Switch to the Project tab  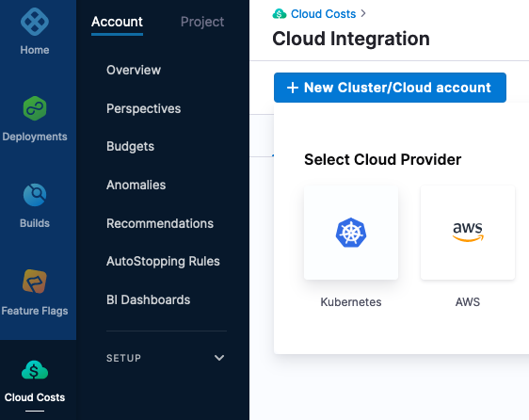[202, 22]
